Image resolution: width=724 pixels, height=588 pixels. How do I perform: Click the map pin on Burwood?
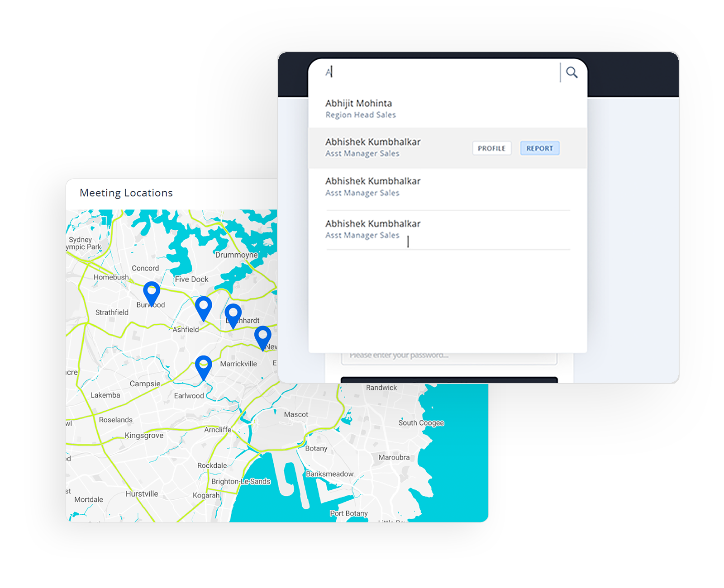[152, 293]
